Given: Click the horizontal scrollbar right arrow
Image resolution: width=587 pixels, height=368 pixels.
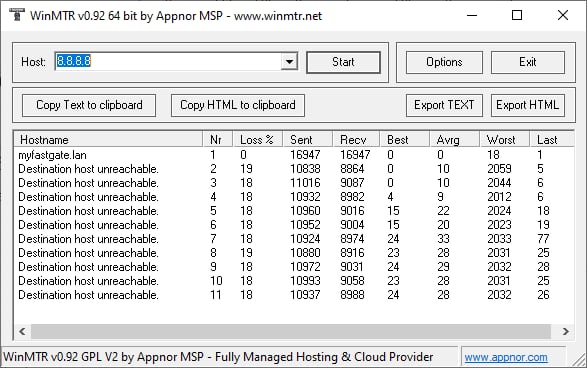Looking at the screenshot, I should point(565,331).
